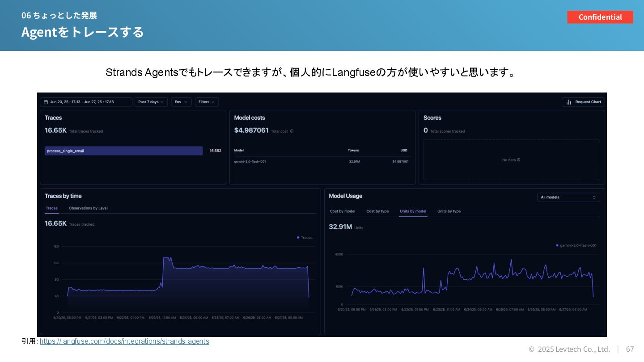Viewport: 644px width, 362px height.
Task: Click the 16.65K Traces tracked value in chart panel
Action: (56, 223)
